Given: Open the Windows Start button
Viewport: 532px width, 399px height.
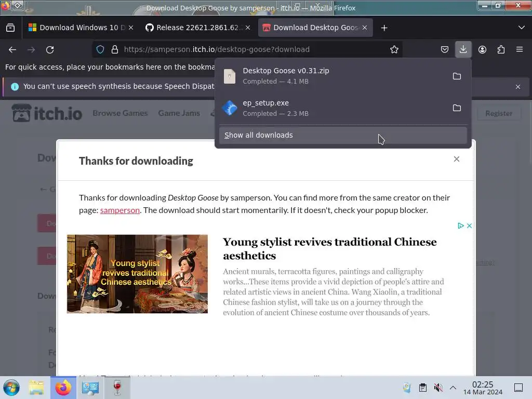Looking at the screenshot, I should coord(11,388).
